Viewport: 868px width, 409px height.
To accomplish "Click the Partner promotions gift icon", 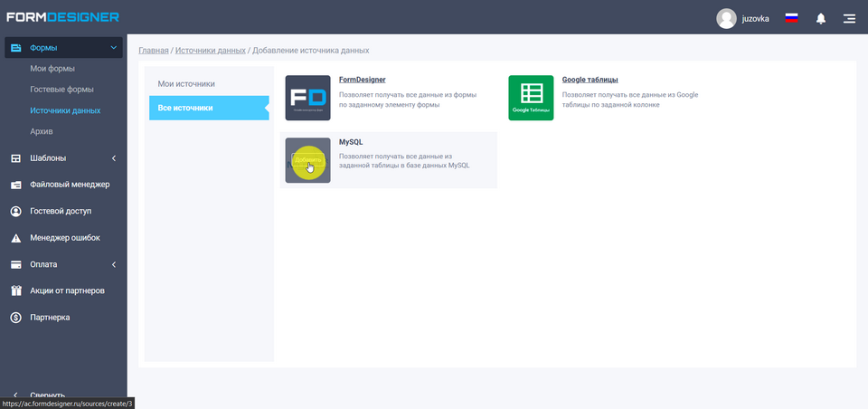I will pos(15,290).
